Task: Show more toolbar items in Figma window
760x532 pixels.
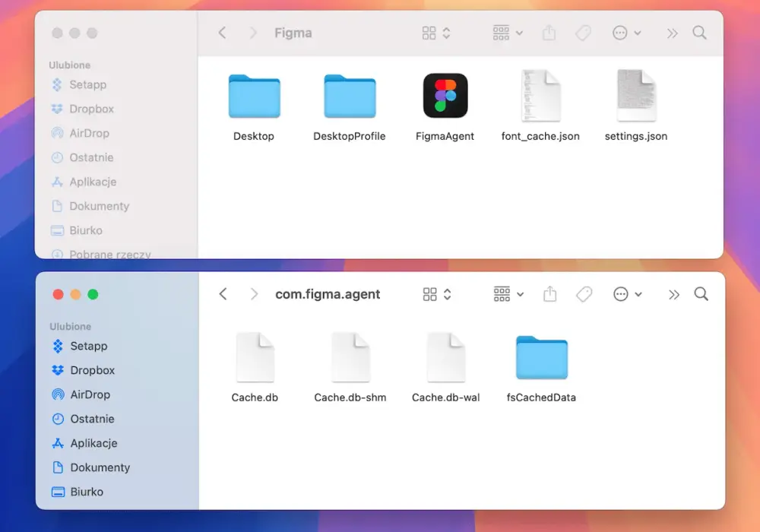Action: [x=672, y=33]
